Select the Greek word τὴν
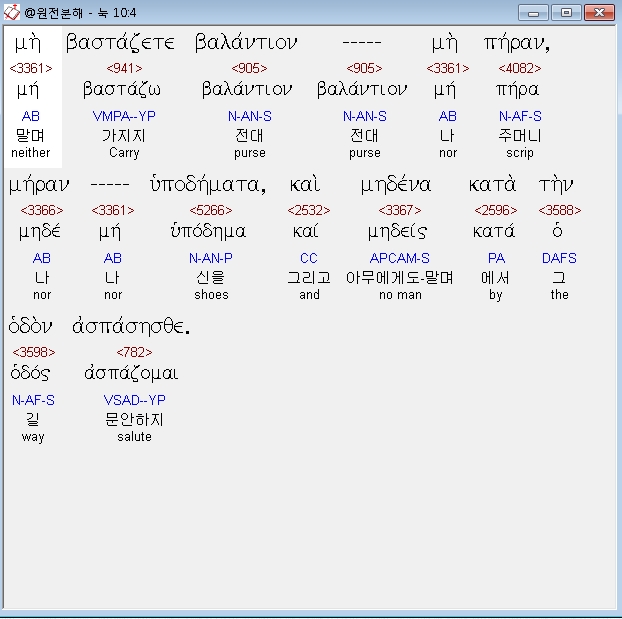Viewport: 622px width, 619px height. pyautogui.click(x=556, y=185)
